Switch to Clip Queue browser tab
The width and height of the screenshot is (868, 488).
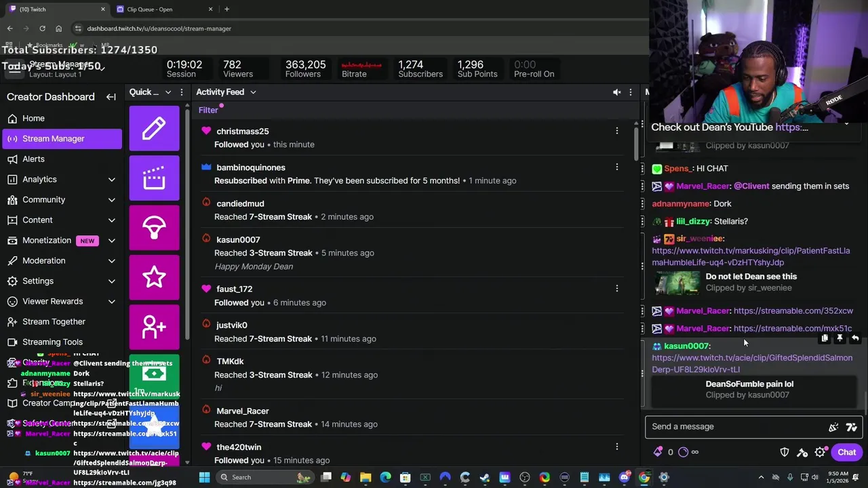coord(164,9)
